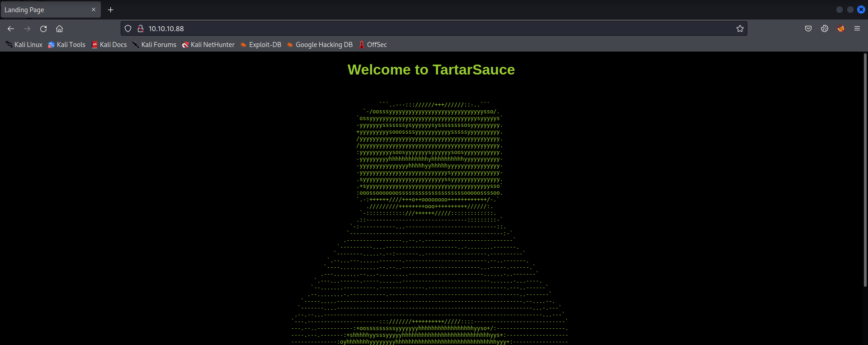
Task: Open the Exploit-DB bookmark
Action: pos(260,45)
